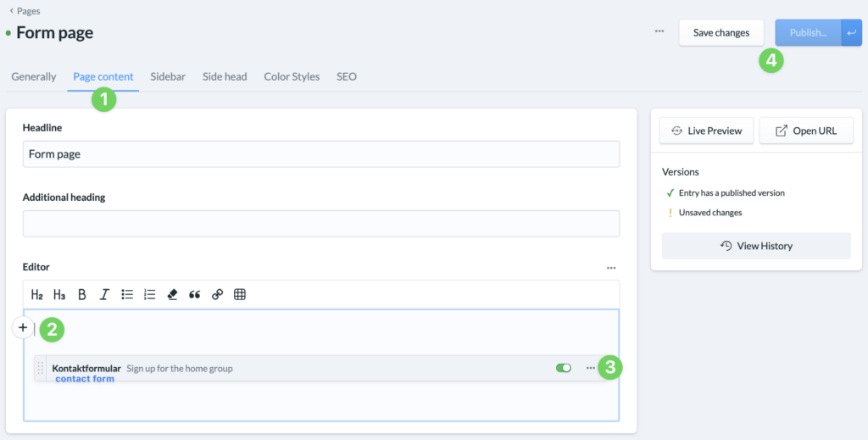Go back to Pages
The height and width of the screenshot is (440, 868).
pyautogui.click(x=25, y=10)
